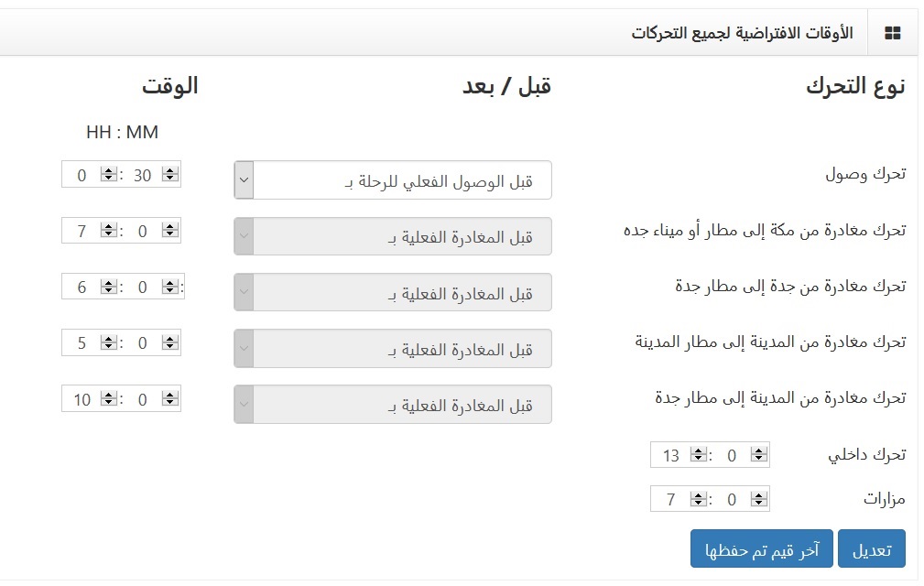Click the minutes spinner arrows in Makkah departure row
Viewport: 924px width, 586px height.
click(x=168, y=231)
